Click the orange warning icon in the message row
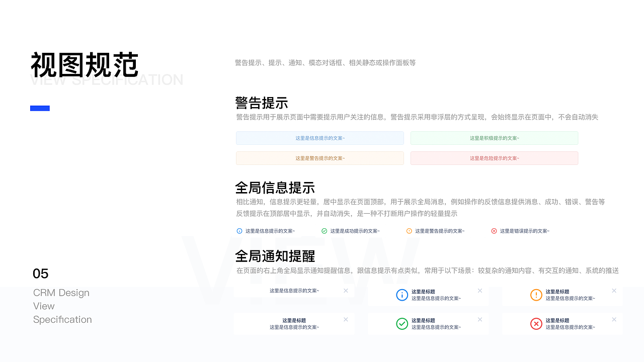644x362 pixels. tap(409, 231)
